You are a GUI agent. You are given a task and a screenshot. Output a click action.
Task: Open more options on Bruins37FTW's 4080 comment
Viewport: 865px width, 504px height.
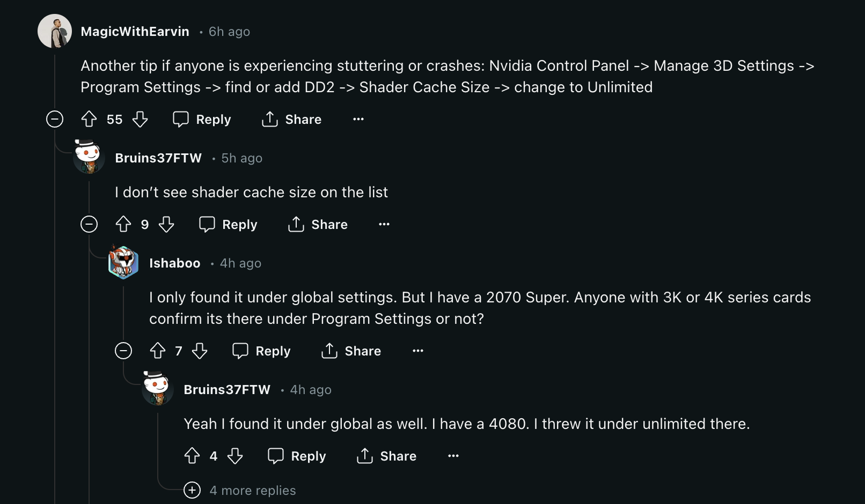[x=453, y=456]
